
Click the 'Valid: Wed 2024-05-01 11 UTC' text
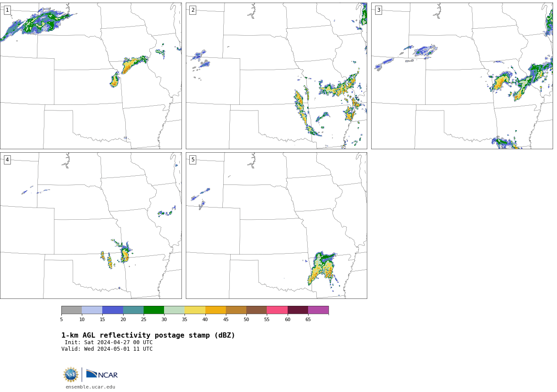point(107,349)
